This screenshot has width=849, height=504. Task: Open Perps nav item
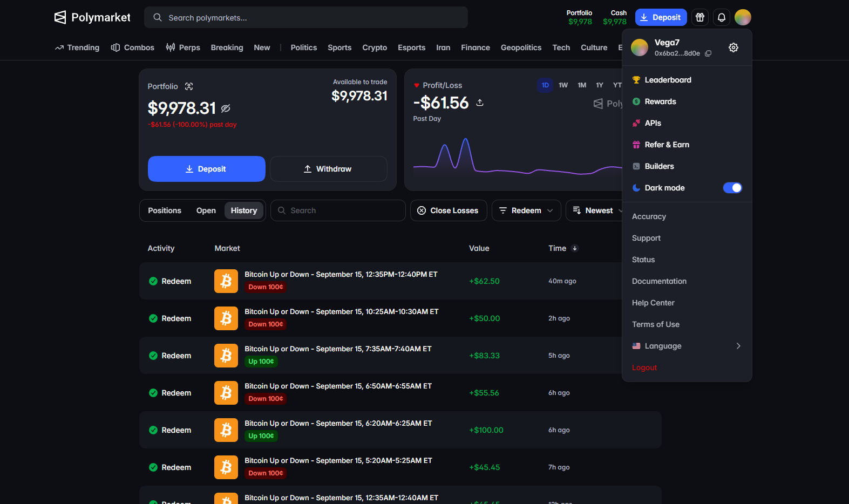(x=183, y=47)
